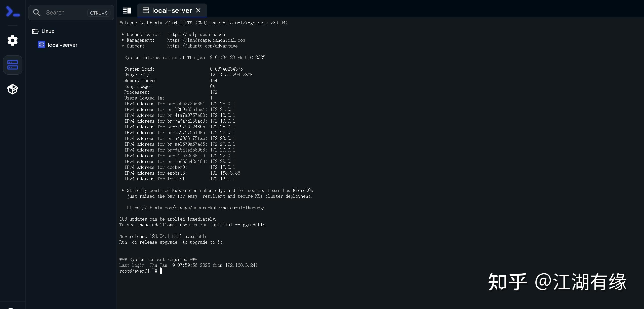Click the Termius terminal logo at top left
Image resolution: width=644 pixels, height=309 pixels.
click(x=12, y=11)
